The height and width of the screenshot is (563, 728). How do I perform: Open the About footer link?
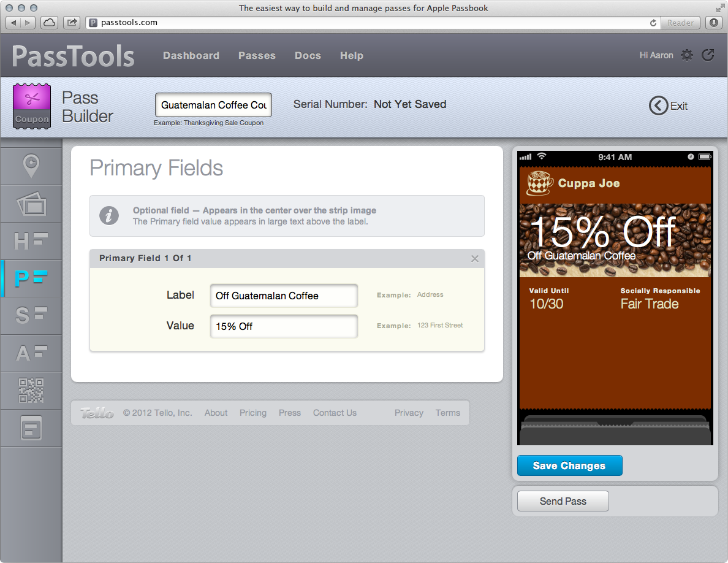(x=216, y=413)
